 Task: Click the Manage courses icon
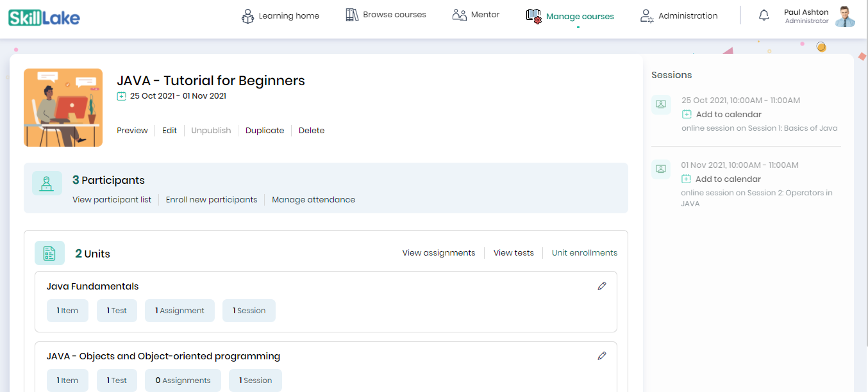coord(533,16)
